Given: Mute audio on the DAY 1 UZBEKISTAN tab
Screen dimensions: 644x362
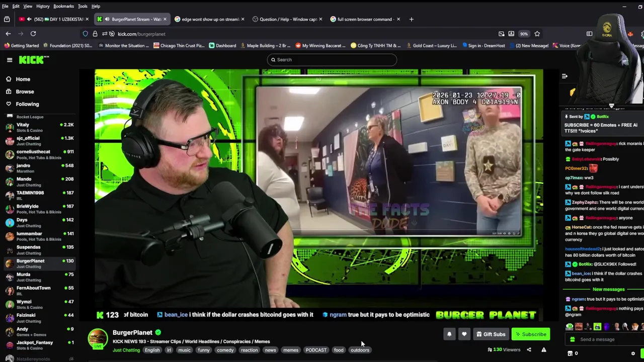Looking at the screenshot, I should click(x=29, y=19).
